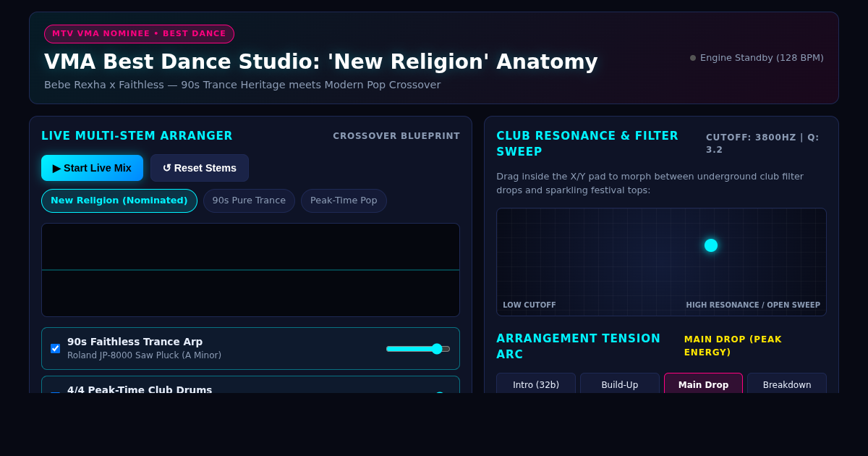The width and height of the screenshot is (868, 456).
Task: Uncheck the 90s Faithless Trance Arp stem
Action: pyautogui.click(x=56, y=349)
